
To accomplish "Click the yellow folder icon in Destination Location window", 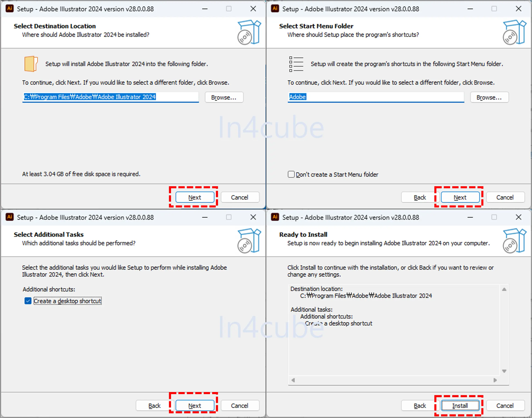I will click(x=31, y=64).
